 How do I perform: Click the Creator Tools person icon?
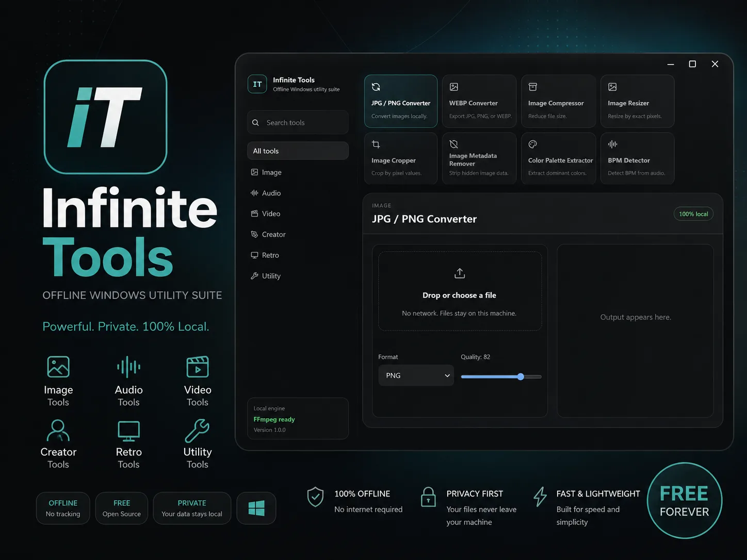point(58,430)
